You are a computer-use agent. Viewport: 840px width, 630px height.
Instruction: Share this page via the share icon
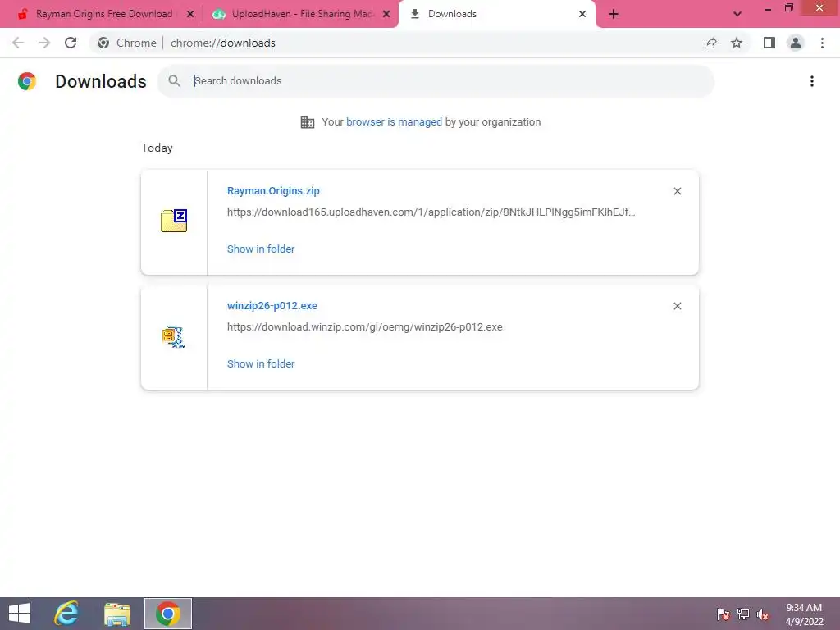(x=710, y=43)
